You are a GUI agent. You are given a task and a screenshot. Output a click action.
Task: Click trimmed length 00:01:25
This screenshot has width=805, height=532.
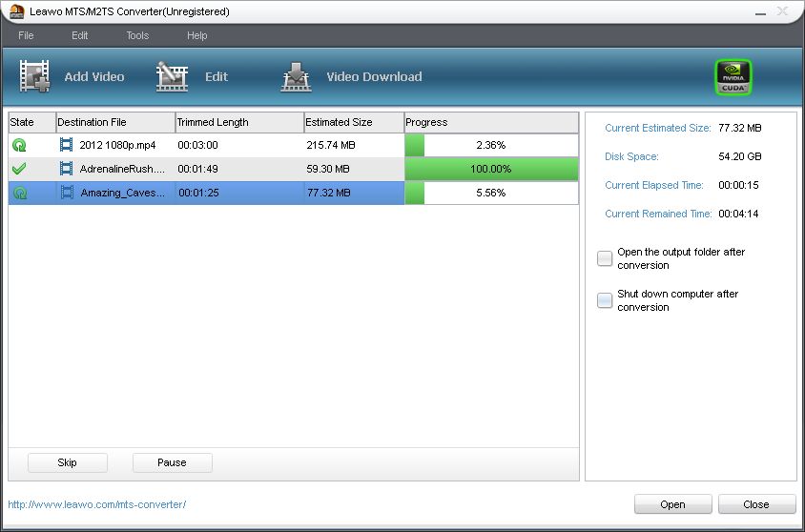(x=198, y=193)
